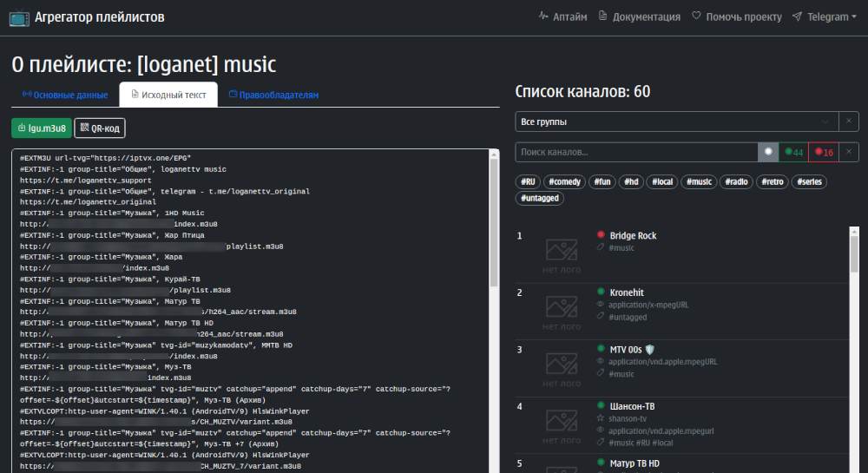Click the document icon beside Документация
The width and height of the screenshot is (868, 473).
pyautogui.click(x=603, y=16)
